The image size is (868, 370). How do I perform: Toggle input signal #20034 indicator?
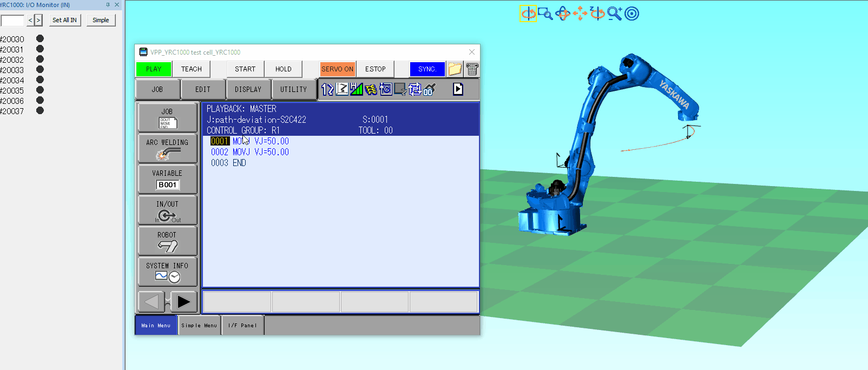coord(40,80)
